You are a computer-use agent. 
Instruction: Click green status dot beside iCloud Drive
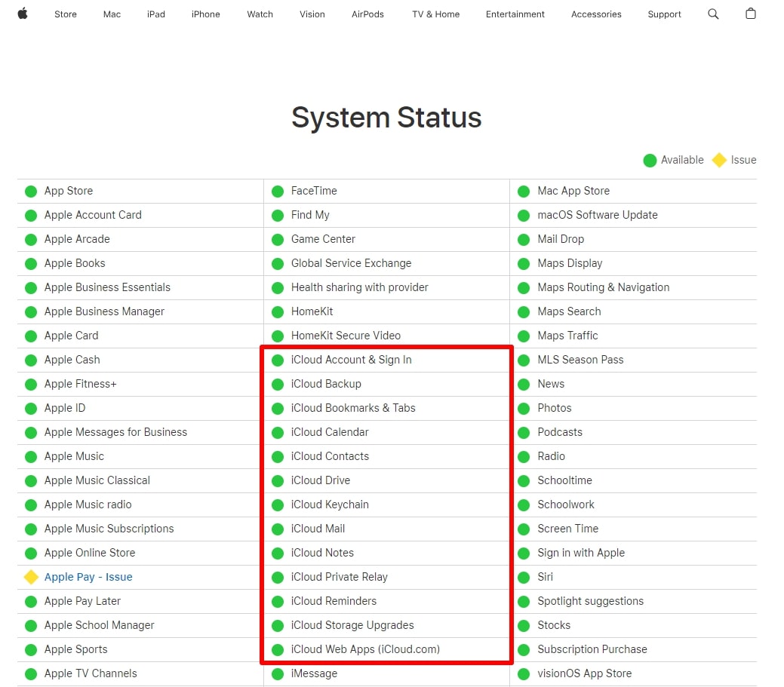click(278, 480)
